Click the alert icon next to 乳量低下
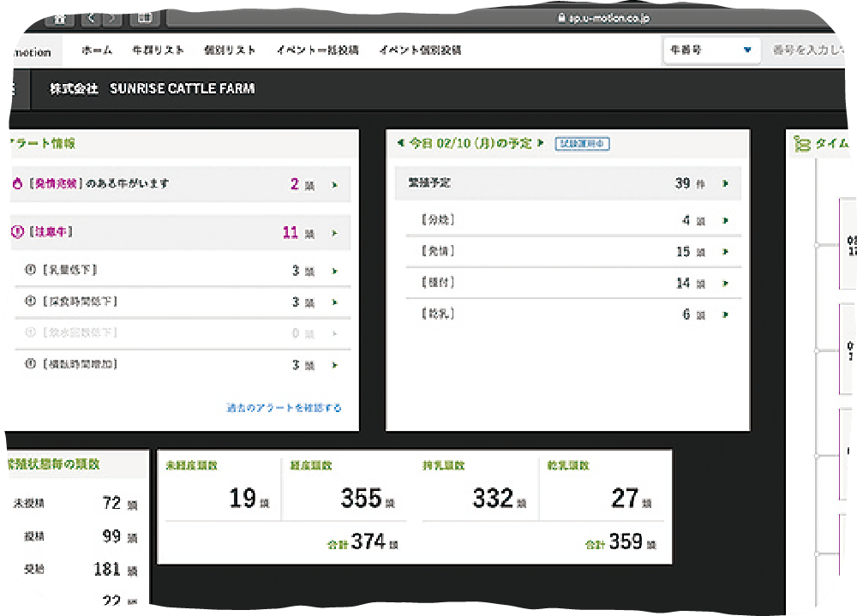This screenshot has width=857, height=616. tap(31, 271)
